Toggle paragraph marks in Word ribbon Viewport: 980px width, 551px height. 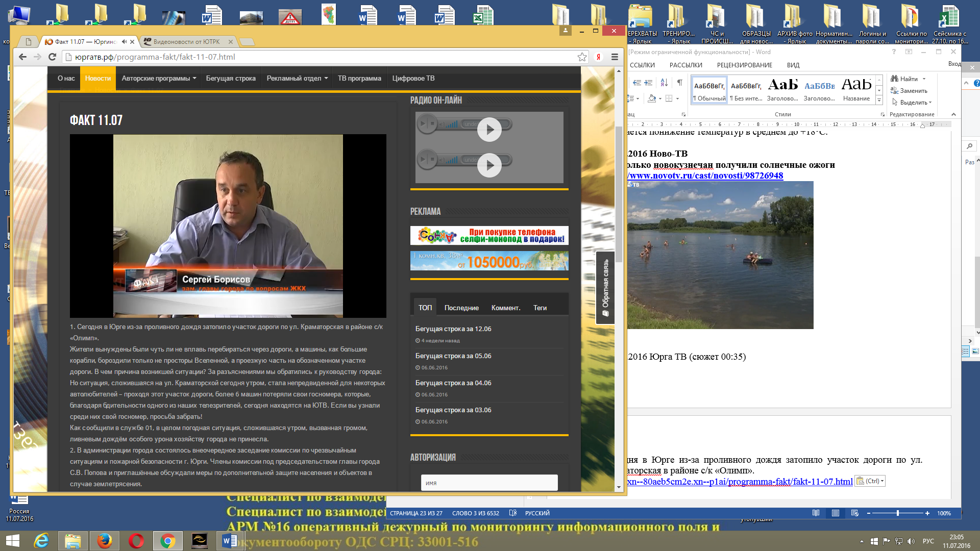coord(679,82)
